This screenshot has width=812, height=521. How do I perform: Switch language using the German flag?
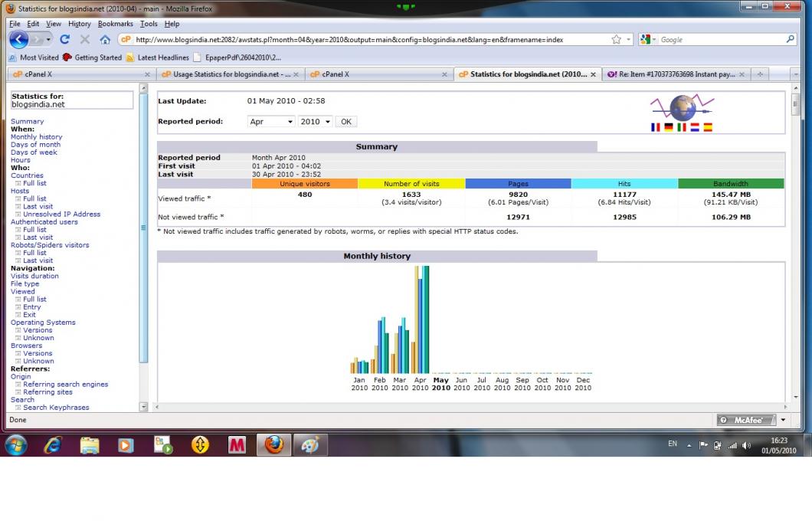click(x=668, y=128)
